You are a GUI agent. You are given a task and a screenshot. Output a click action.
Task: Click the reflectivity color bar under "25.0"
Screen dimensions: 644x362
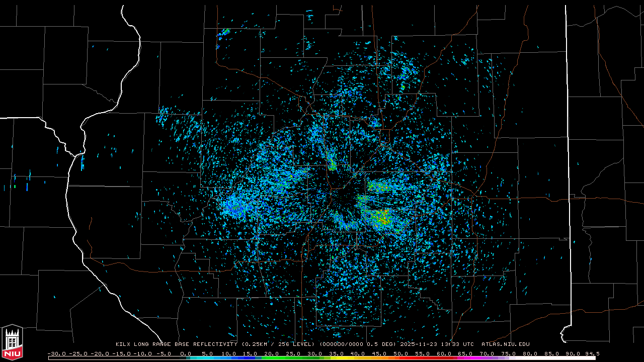coord(294,358)
